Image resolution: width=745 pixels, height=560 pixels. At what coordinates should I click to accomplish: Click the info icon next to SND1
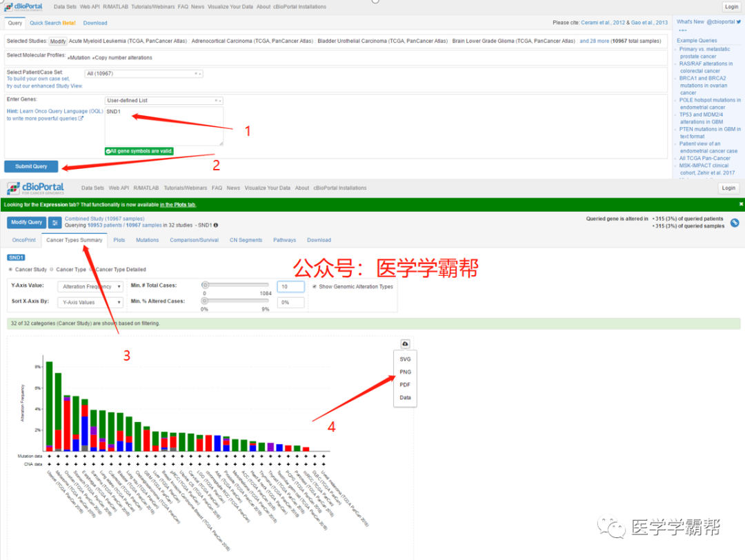point(216,225)
